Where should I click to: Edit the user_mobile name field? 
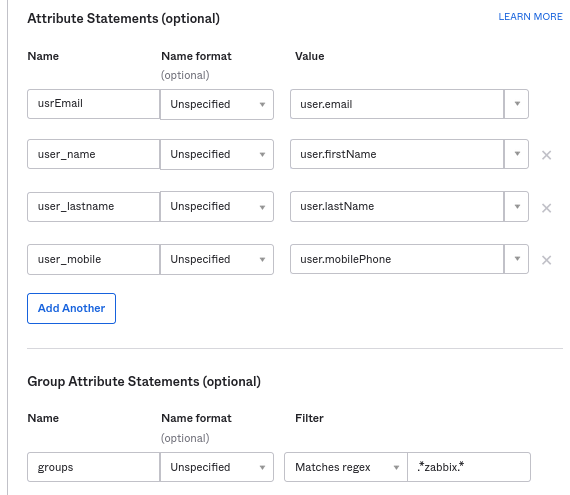click(94, 259)
